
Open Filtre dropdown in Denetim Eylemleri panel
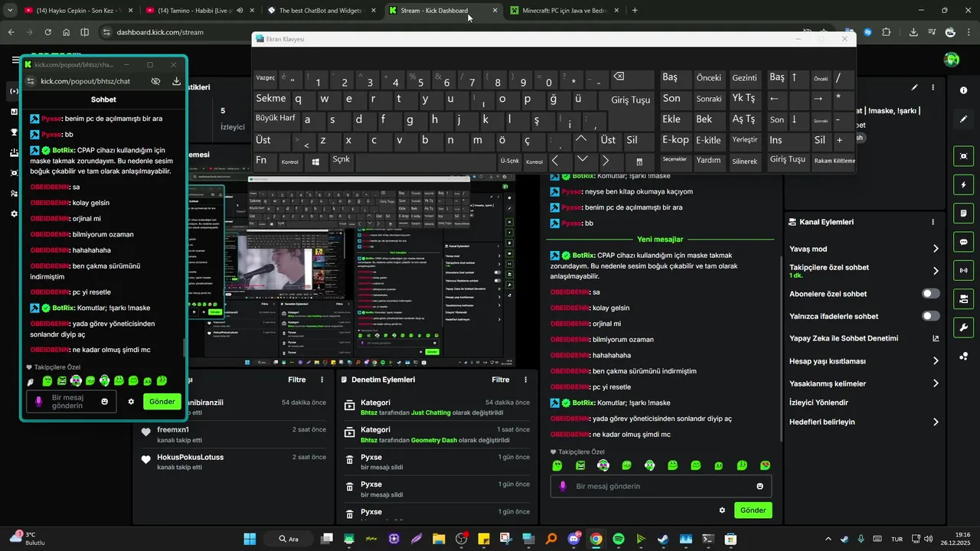pyautogui.click(x=500, y=380)
